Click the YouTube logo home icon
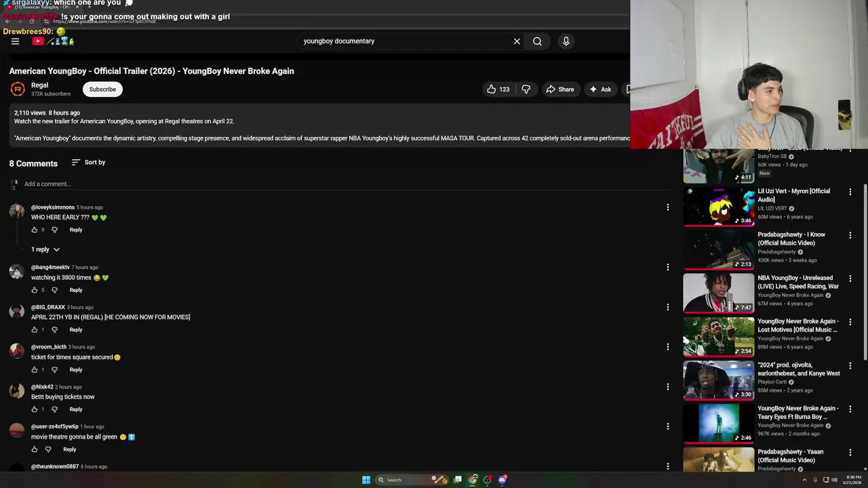Viewport: 868px width, 488px height. coord(38,41)
